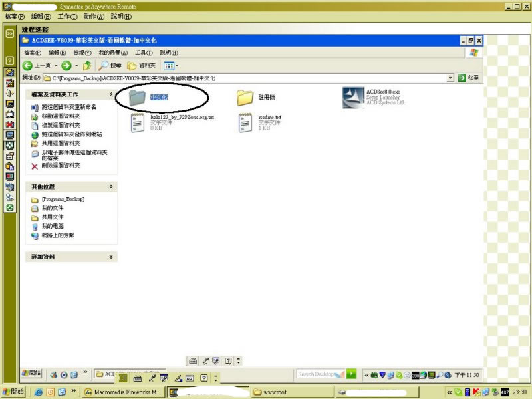Switch to wwwroot folder taskbar button
Screen dimensions: 532x399
point(293,392)
